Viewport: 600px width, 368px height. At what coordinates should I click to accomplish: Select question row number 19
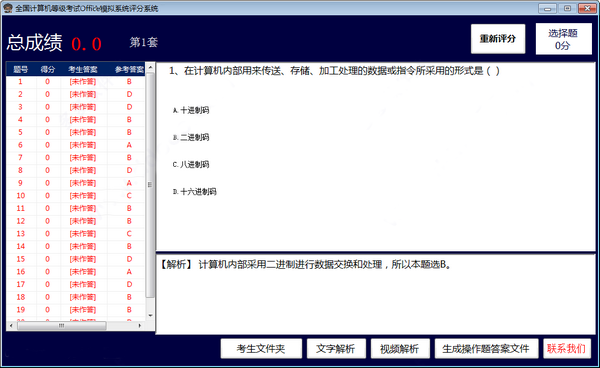pyautogui.click(x=75, y=309)
